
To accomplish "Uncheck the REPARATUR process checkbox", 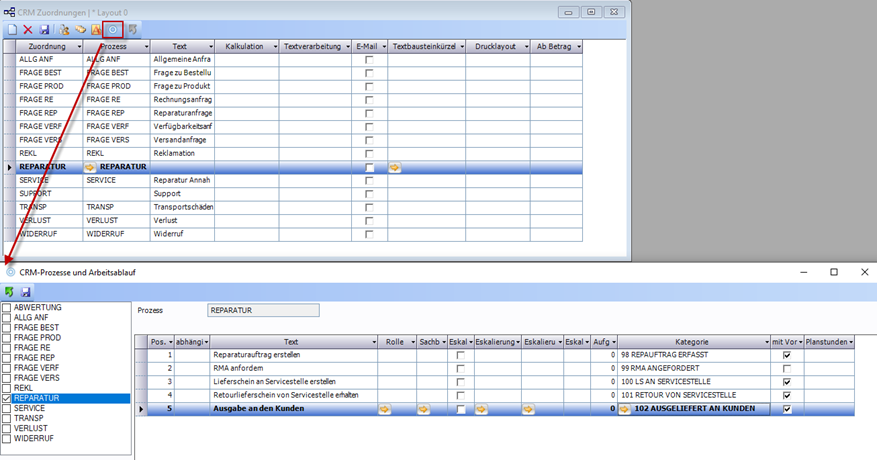I will coord(8,398).
